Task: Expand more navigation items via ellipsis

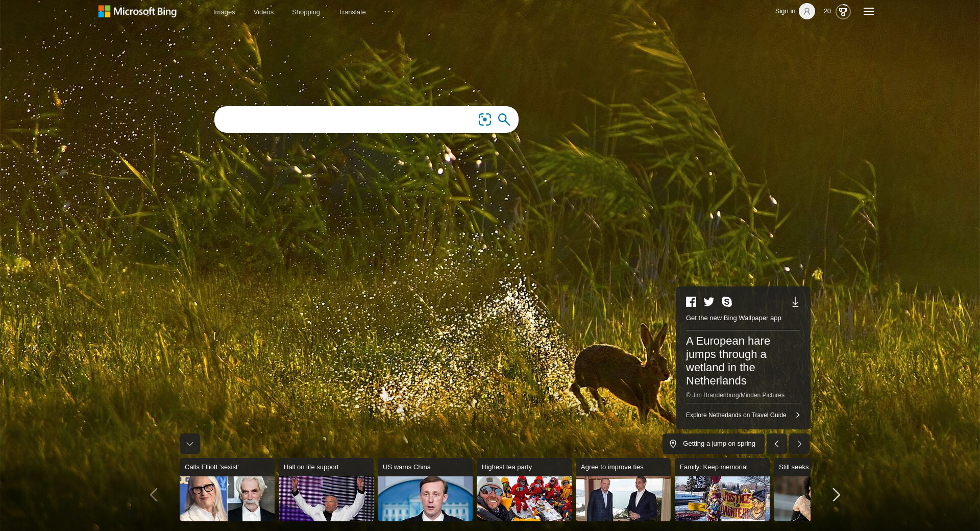Action: point(389,12)
